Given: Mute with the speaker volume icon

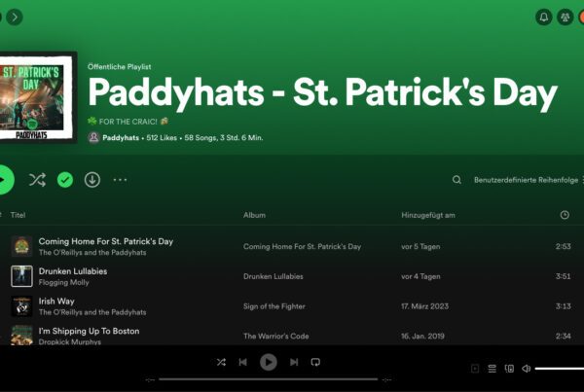Looking at the screenshot, I should click(526, 369).
